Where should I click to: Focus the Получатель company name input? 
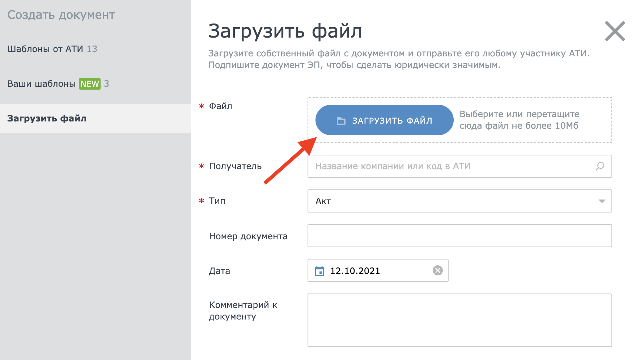(459, 166)
